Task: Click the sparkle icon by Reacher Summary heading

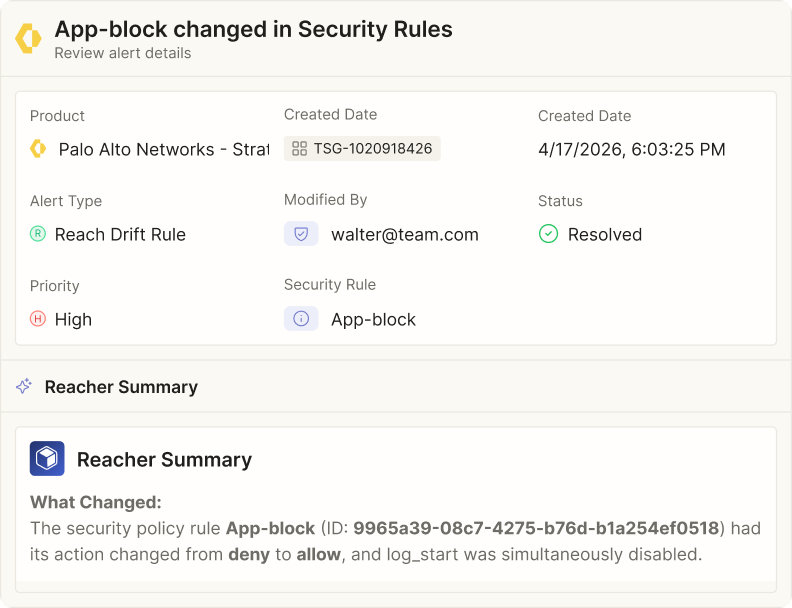Action: [x=24, y=386]
